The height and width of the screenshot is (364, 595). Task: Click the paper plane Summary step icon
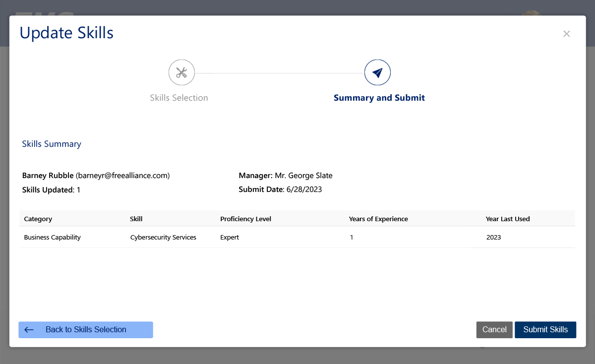(x=377, y=73)
